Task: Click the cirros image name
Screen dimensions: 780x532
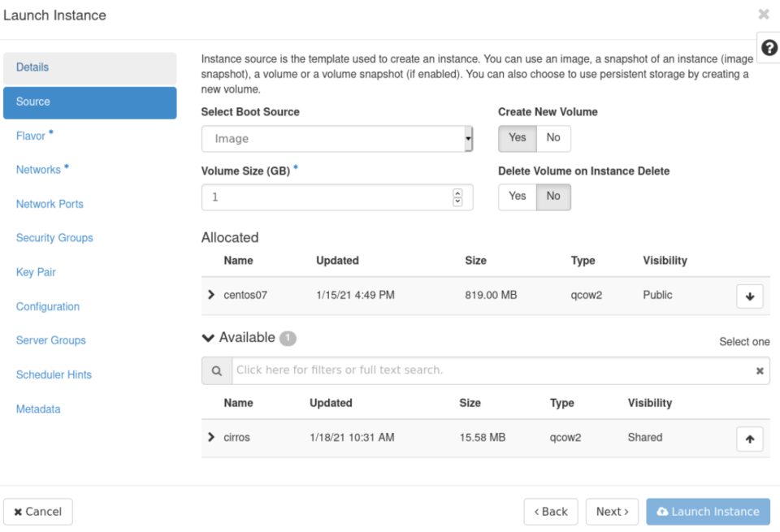Action: (x=236, y=438)
